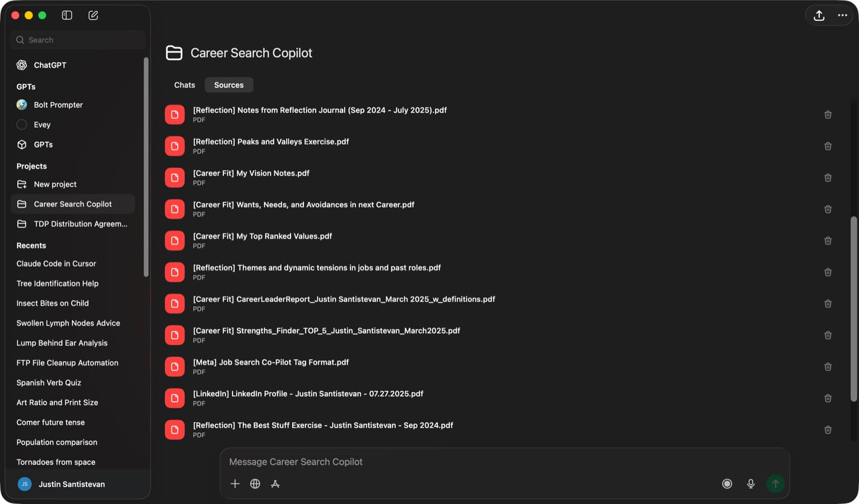Image resolution: width=859 pixels, height=504 pixels.
Task: Click the globe web search icon
Action: pyautogui.click(x=255, y=484)
